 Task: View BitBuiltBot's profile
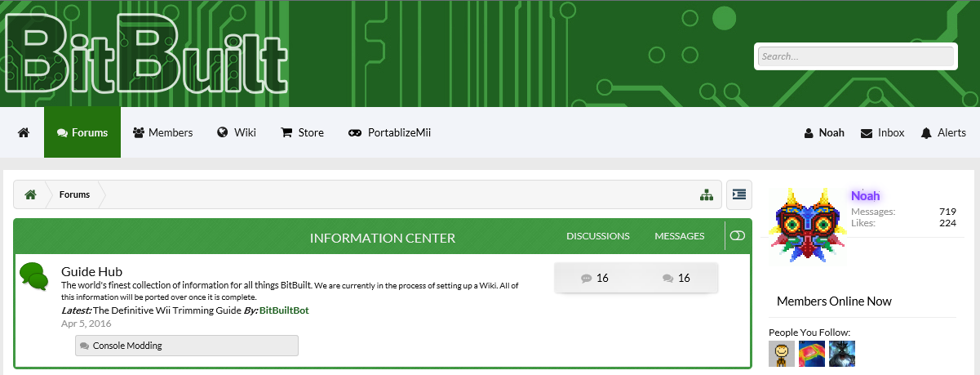pos(284,310)
